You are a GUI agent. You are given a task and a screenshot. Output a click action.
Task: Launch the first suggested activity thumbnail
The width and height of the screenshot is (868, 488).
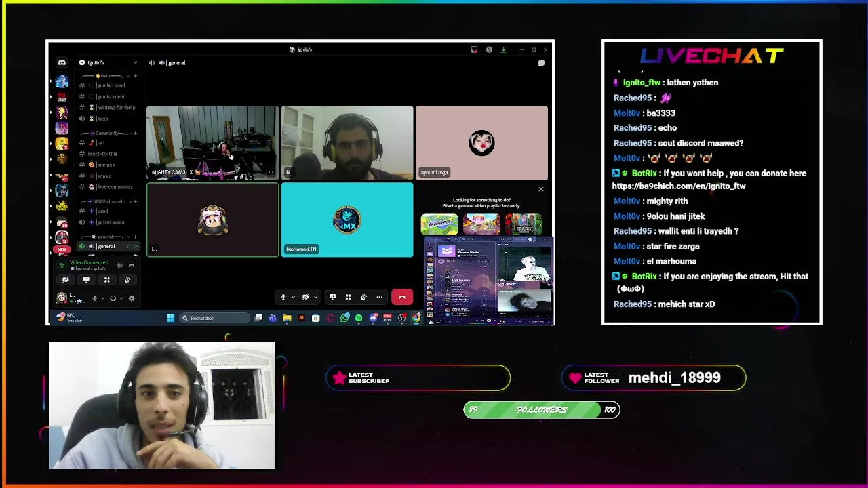(439, 224)
